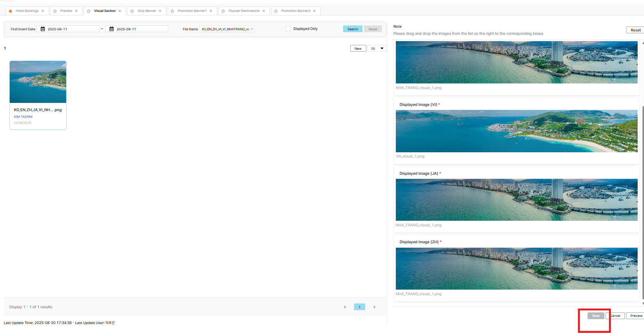Viewport: 644px width, 333px height.
Task: Click the Displayed Image (JA) label
Action: [x=419, y=174]
